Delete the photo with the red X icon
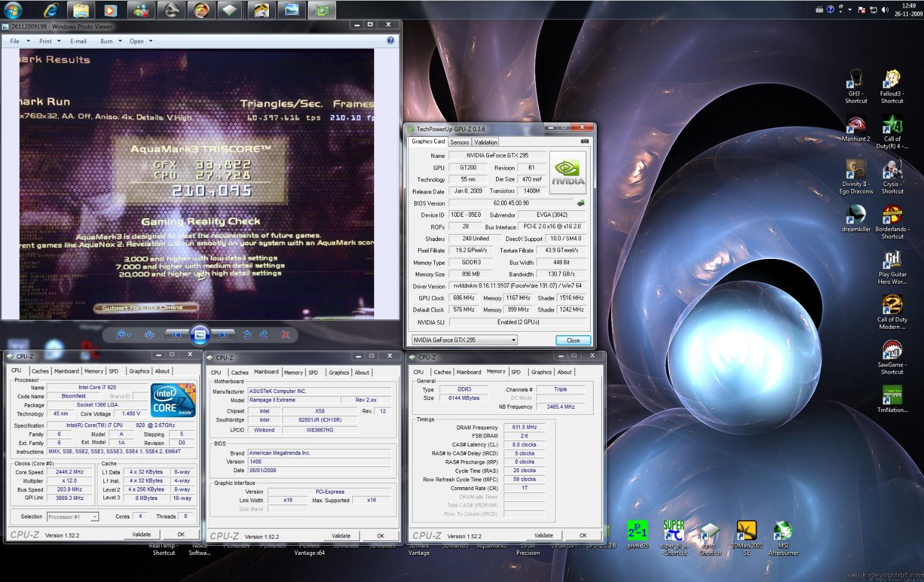Viewport: 924px width, 582px height. 285,335
